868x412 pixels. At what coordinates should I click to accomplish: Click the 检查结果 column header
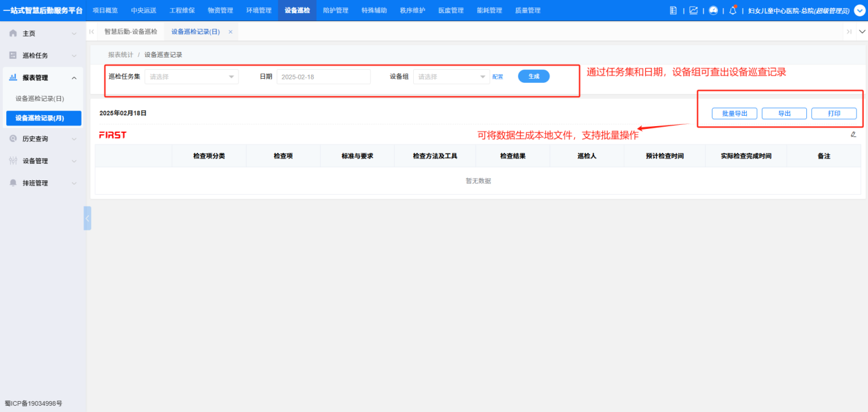click(512, 156)
